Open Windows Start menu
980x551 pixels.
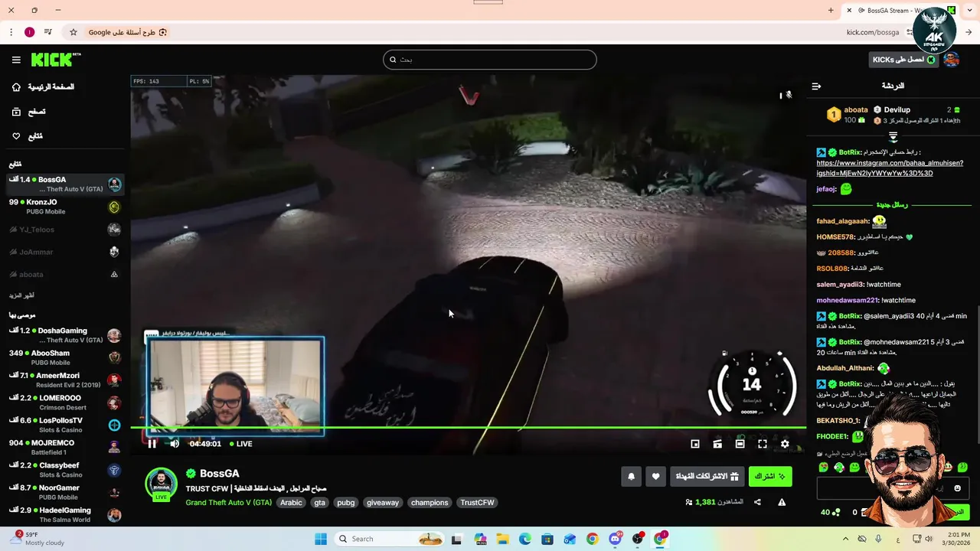(x=320, y=539)
